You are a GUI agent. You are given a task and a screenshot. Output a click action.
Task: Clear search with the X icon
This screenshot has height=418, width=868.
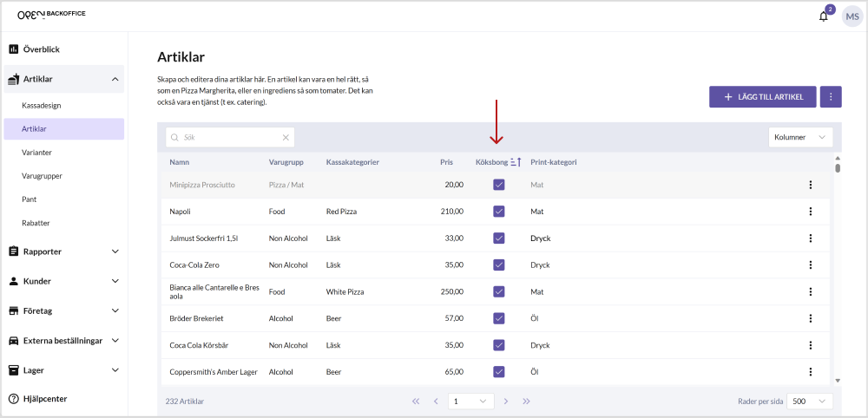[286, 137]
